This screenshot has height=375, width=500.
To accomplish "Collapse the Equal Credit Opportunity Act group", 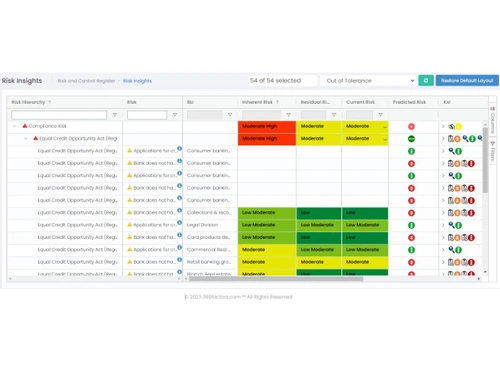I will (x=25, y=139).
